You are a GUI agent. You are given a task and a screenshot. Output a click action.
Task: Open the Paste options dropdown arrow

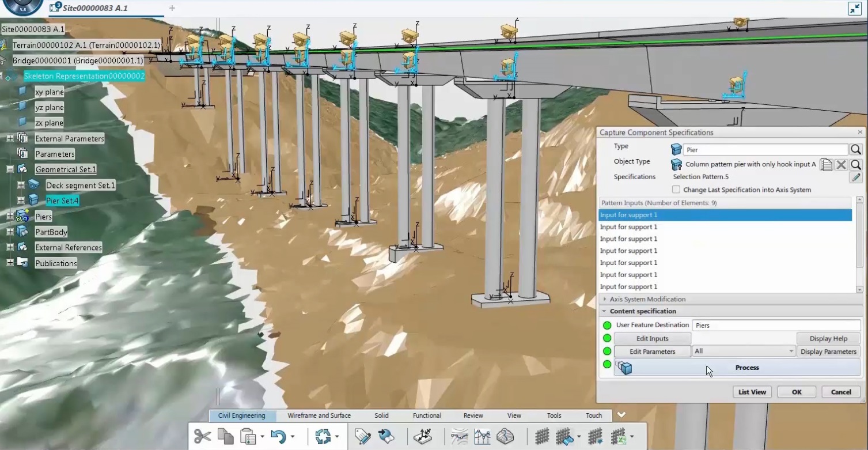[262, 437]
